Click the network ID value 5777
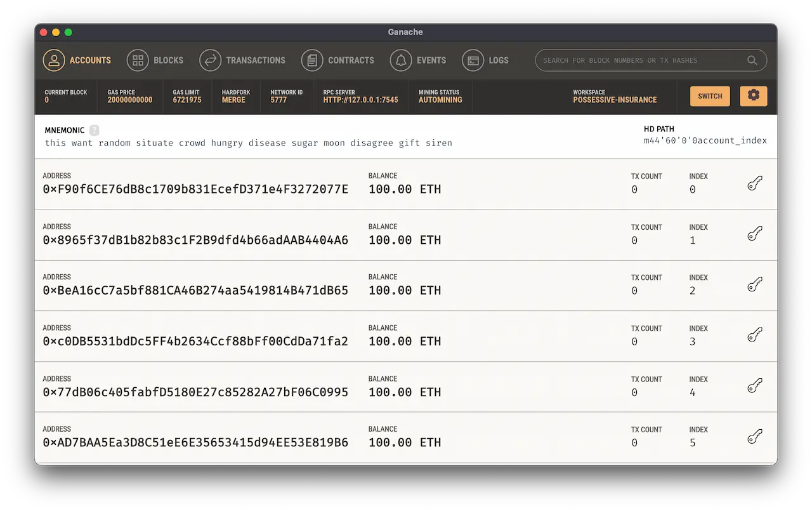The image size is (812, 511). click(x=278, y=100)
